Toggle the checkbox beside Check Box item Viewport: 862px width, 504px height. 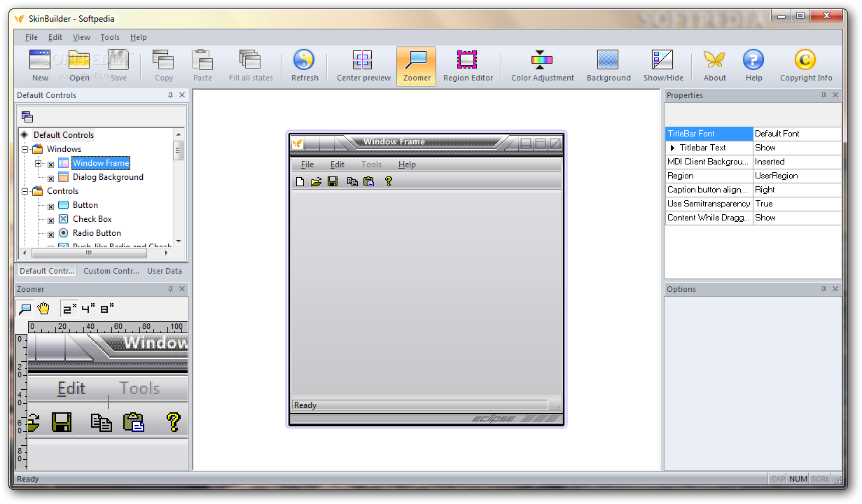[50, 220]
